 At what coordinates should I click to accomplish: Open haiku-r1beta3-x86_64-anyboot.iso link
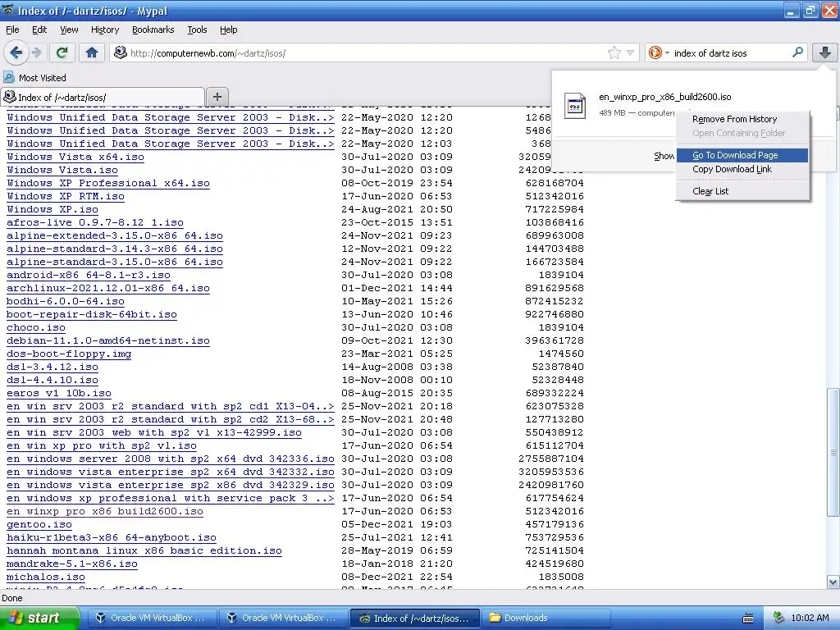[112, 537]
